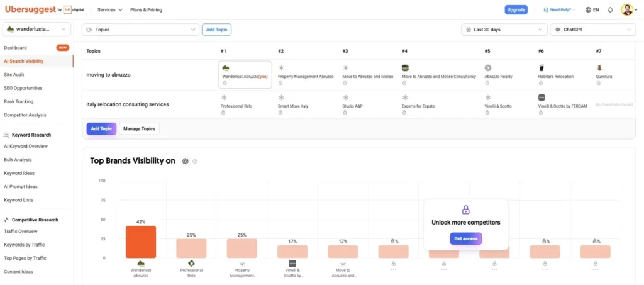Click Abruzzo Reality brand icon

(x=488, y=68)
